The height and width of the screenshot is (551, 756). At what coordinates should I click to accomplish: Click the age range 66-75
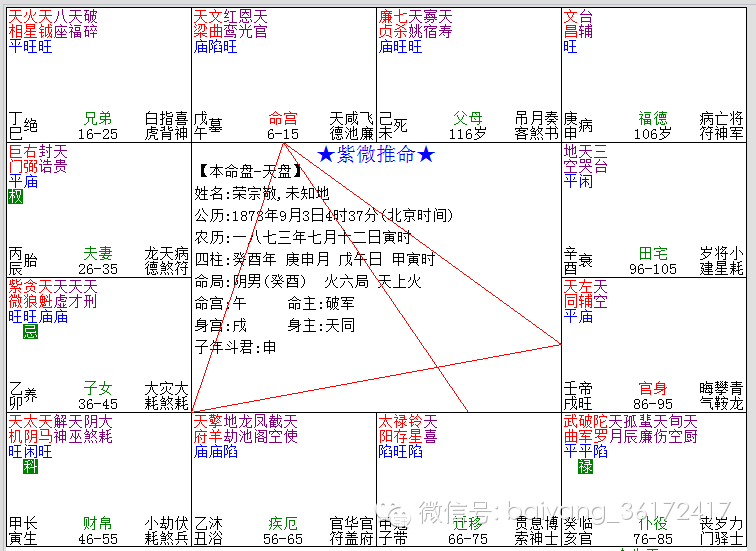pos(468,539)
